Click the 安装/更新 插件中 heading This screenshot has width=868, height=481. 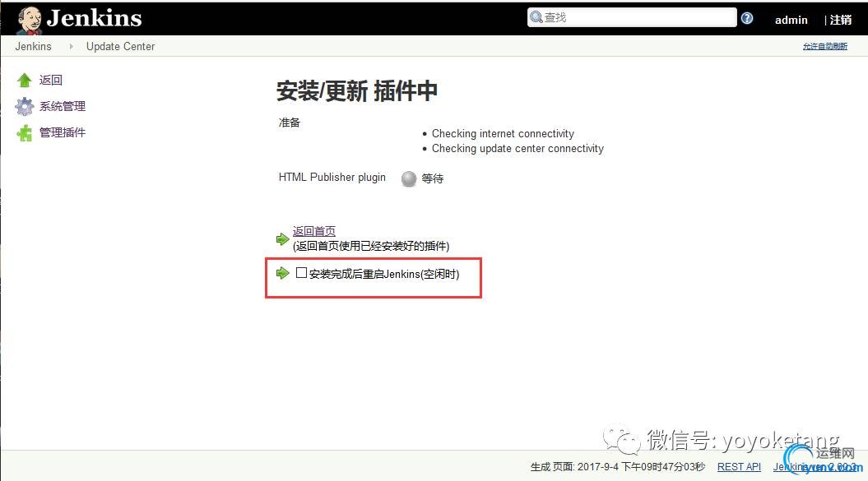click(x=357, y=90)
